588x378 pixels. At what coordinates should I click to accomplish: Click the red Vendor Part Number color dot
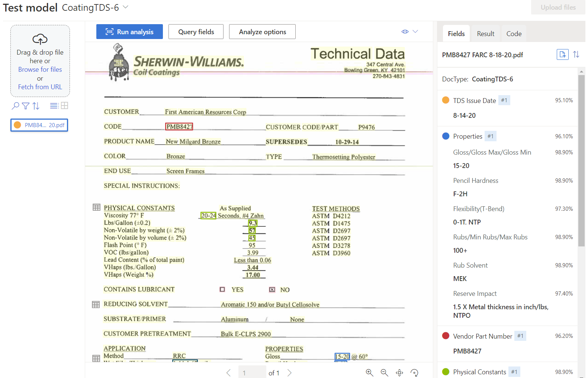click(446, 336)
